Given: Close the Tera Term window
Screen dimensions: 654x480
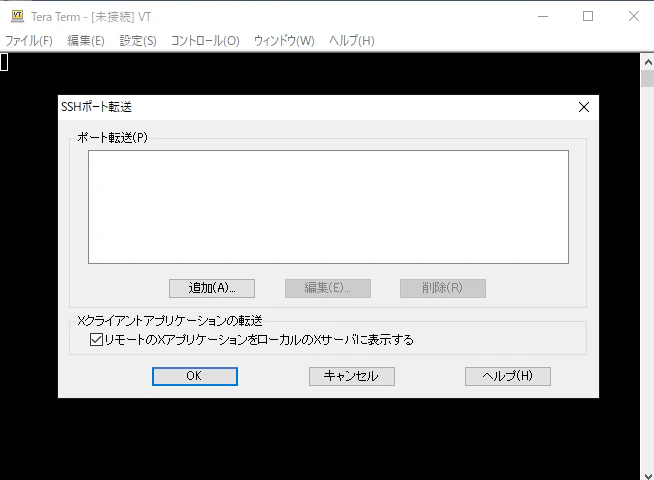Looking at the screenshot, I should coord(634,16).
